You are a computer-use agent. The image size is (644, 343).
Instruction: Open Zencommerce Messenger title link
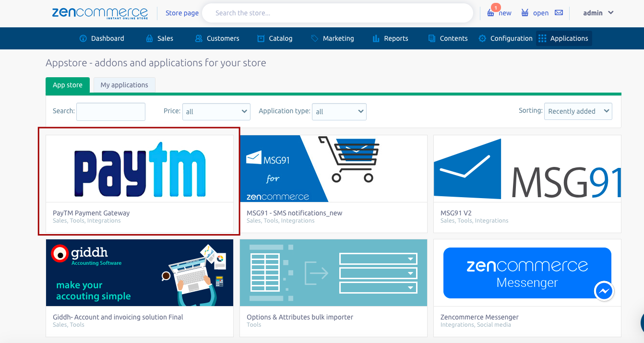(479, 317)
